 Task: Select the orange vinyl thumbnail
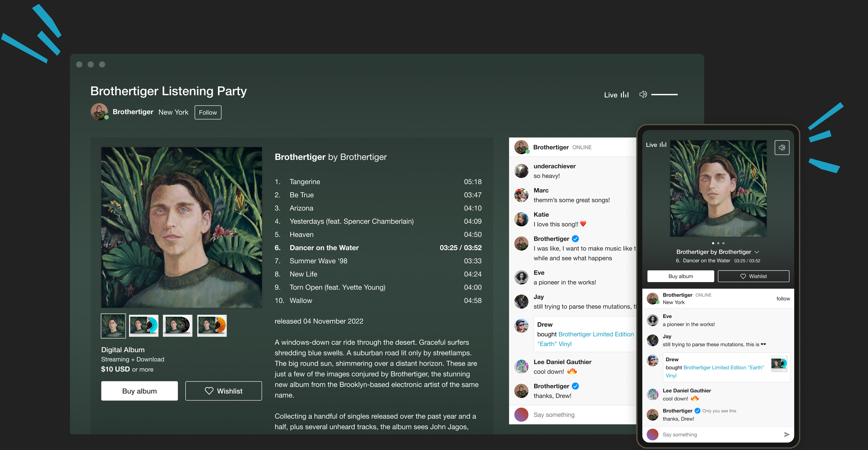point(212,326)
